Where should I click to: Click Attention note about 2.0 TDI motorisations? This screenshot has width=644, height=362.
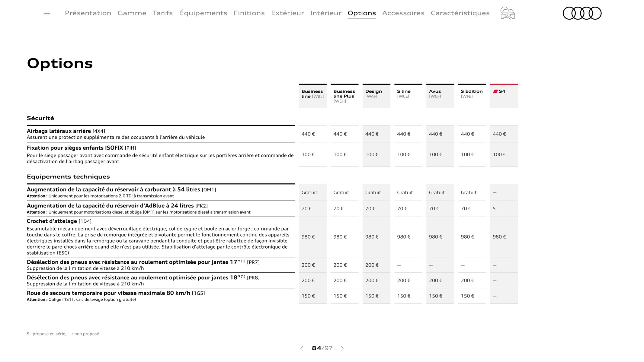100,196
